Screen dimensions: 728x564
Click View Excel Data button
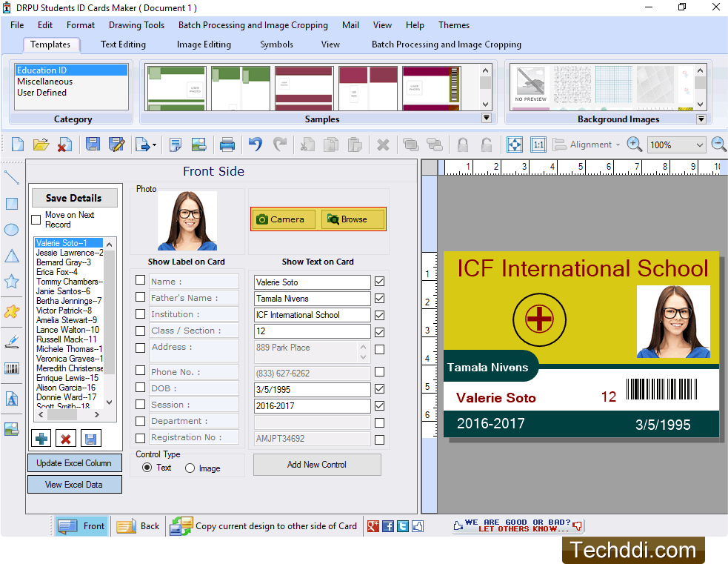(x=74, y=485)
